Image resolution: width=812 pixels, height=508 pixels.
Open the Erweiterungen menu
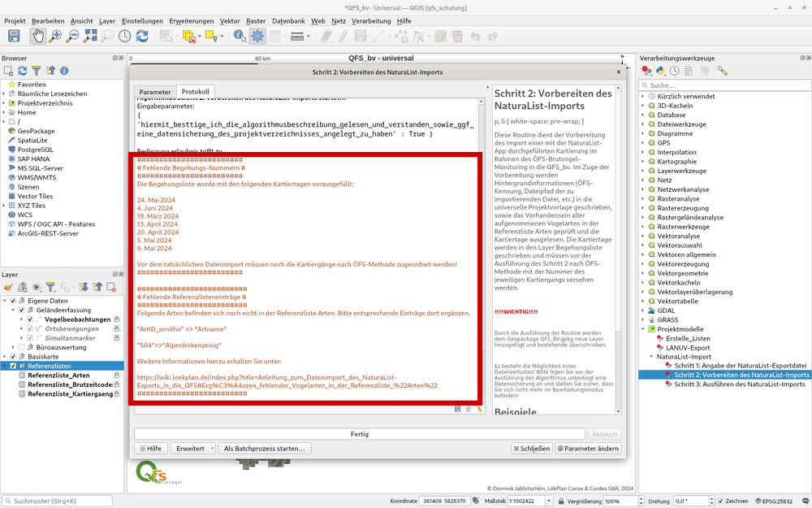click(x=191, y=21)
